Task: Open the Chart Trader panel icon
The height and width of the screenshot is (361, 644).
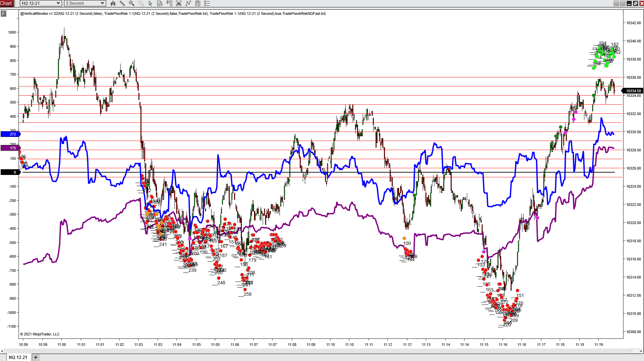Action: click(x=169, y=3)
